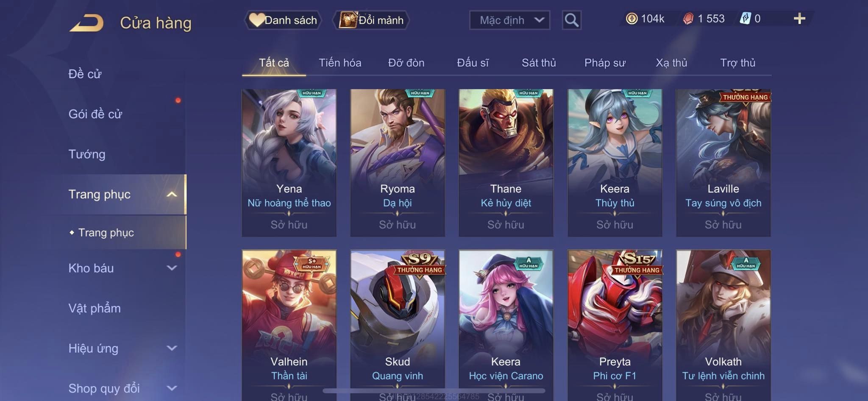This screenshot has height=401, width=868.
Task: Click the gold coin currency icon
Action: [x=632, y=19]
